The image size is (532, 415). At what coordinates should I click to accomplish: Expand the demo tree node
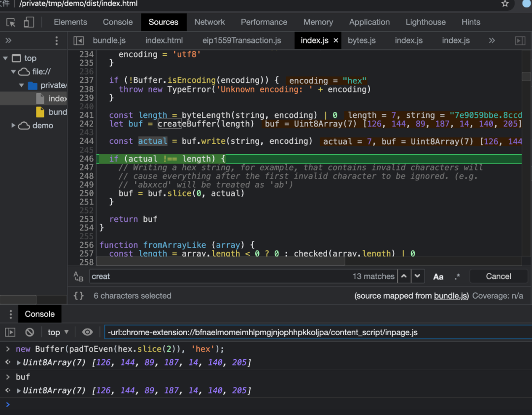click(x=13, y=126)
